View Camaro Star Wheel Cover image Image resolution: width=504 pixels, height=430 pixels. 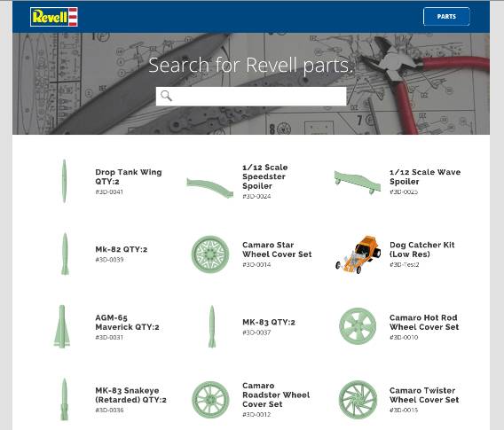point(210,254)
